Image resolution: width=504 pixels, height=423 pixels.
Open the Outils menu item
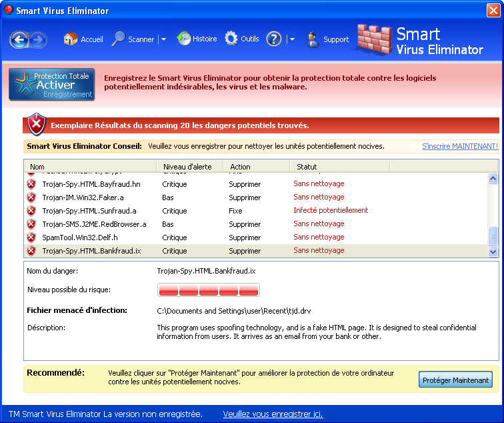pos(250,39)
